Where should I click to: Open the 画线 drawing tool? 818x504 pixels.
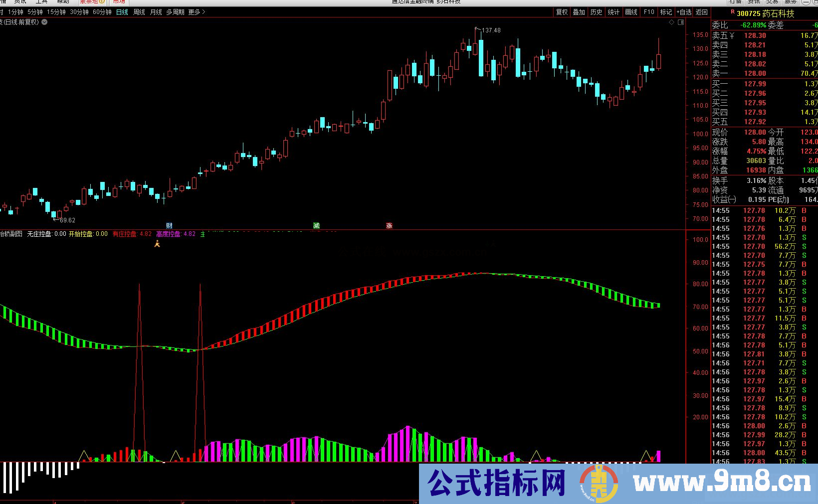pos(630,11)
